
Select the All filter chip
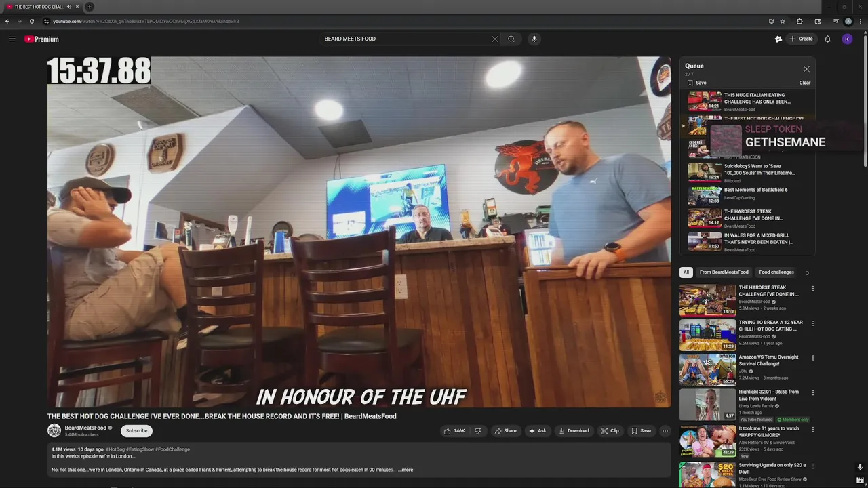point(686,272)
